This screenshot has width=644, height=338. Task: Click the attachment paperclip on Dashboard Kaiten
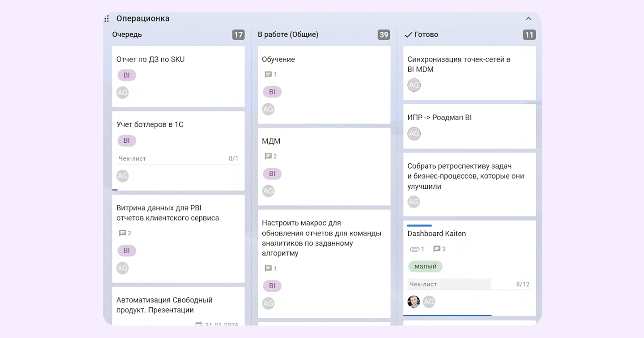(x=414, y=249)
